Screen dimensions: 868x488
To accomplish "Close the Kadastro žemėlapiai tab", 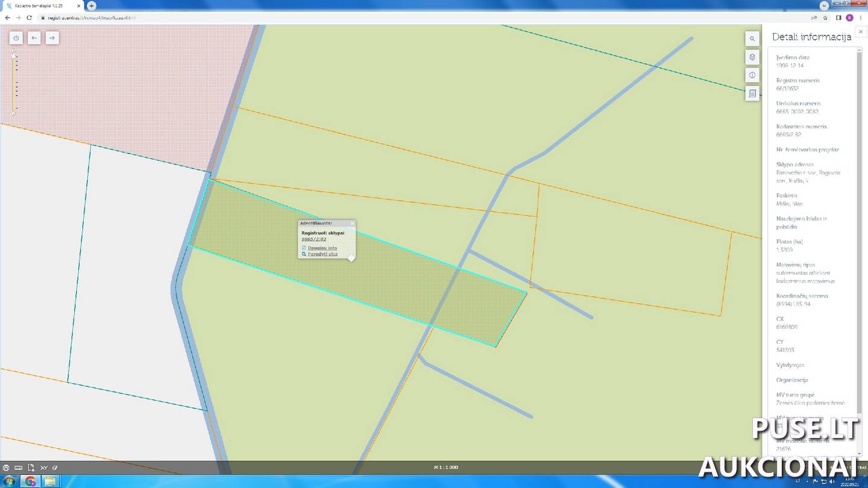I will (x=79, y=5).
